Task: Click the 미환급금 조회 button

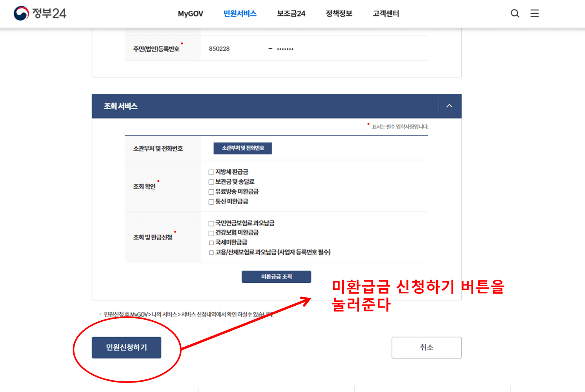Action: pyautogui.click(x=276, y=276)
